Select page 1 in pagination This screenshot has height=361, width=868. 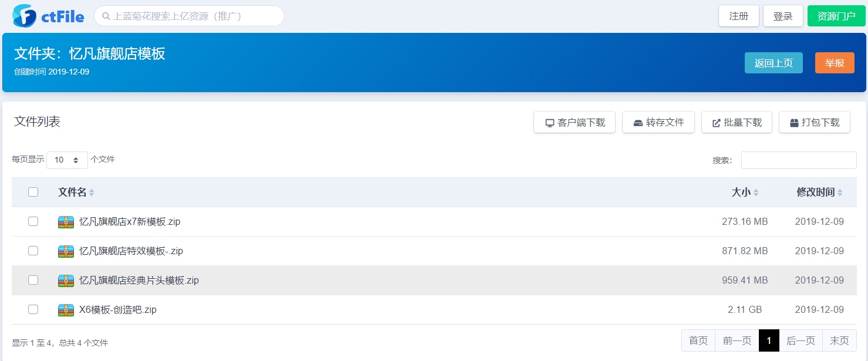769,340
